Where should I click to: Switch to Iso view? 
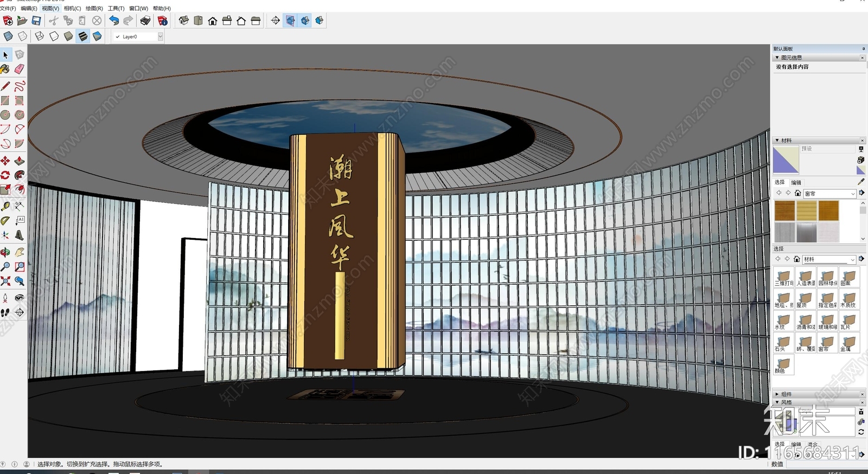click(x=184, y=21)
